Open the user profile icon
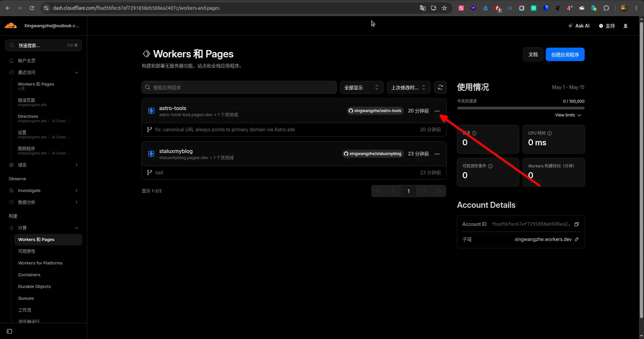 pyautogui.click(x=626, y=26)
